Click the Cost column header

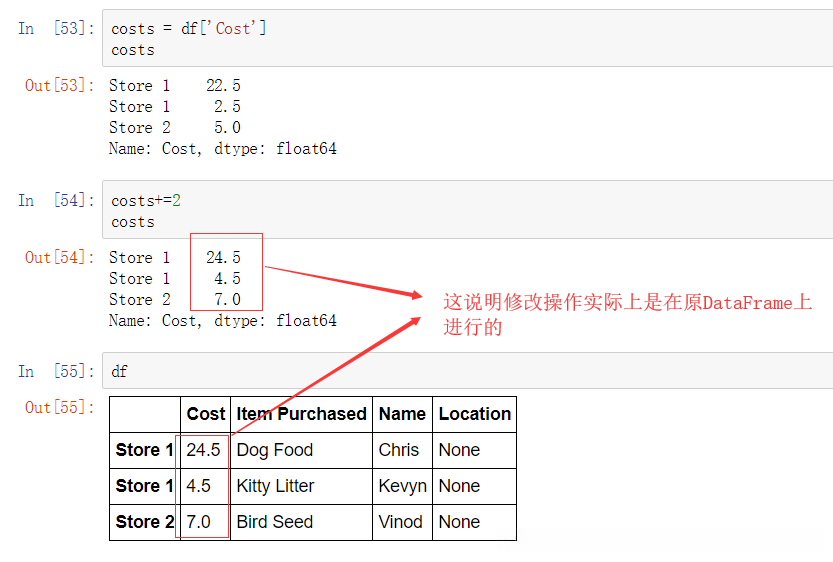coord(206,414)
